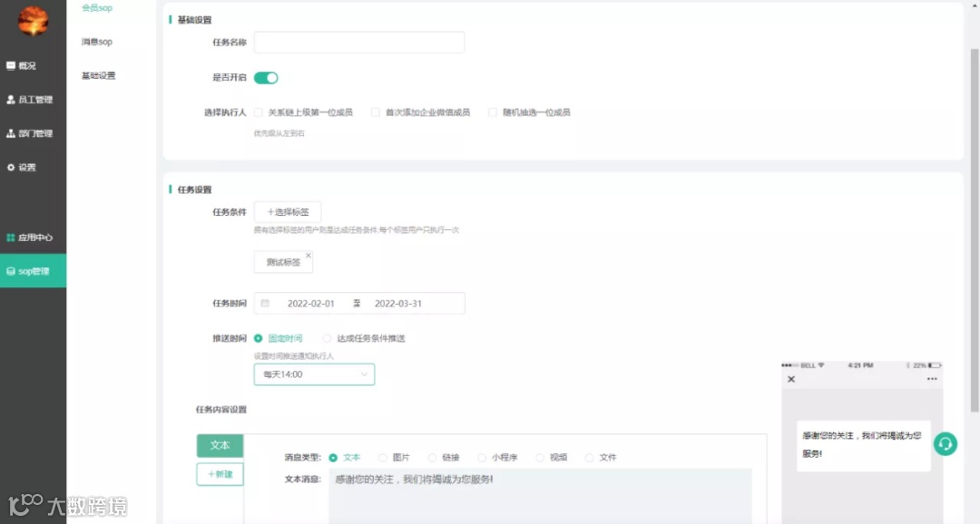Switch to 会员sop submenu
The width and height of the screenshot is (980, 524).
click(97, 7)
